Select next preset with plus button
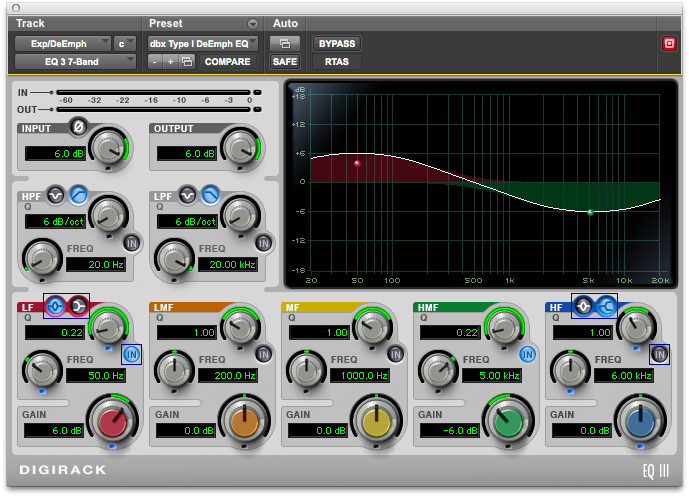 [x=170, y=62]
